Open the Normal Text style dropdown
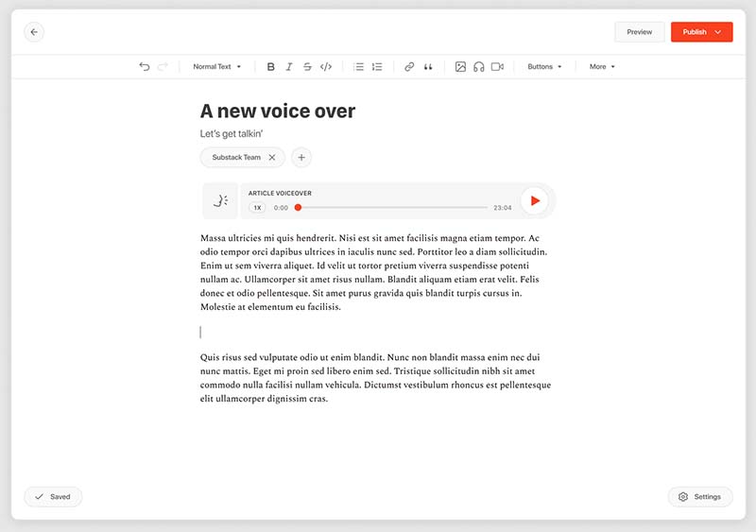Viewport: 756px width, 532px height. (217, 67)
